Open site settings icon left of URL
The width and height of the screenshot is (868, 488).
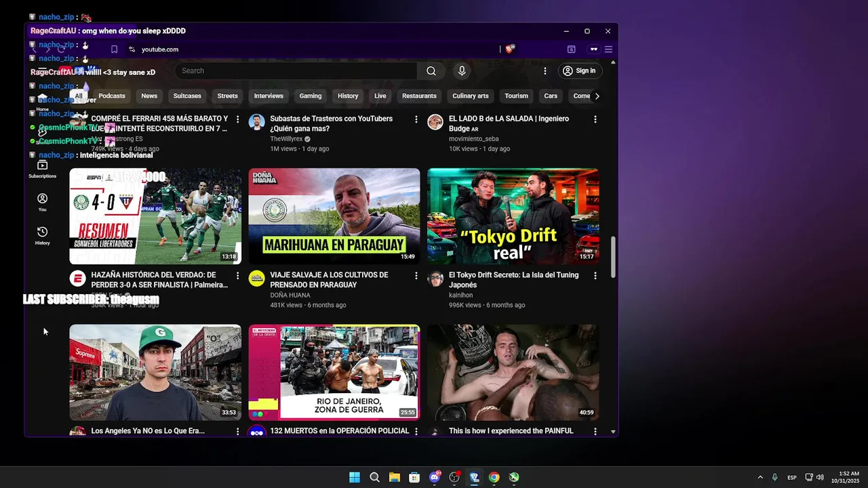coord(132,49)
